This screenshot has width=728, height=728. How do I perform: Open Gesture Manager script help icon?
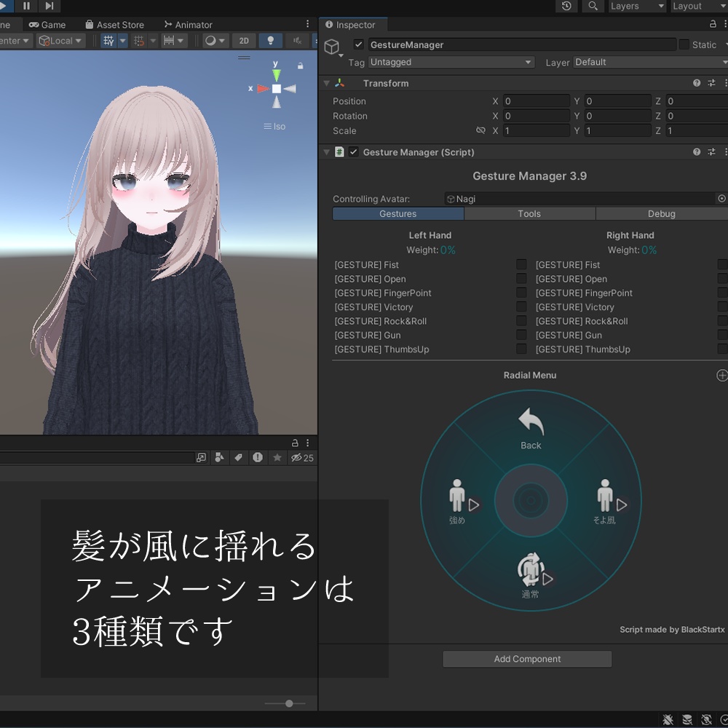(x=697, y=152)
